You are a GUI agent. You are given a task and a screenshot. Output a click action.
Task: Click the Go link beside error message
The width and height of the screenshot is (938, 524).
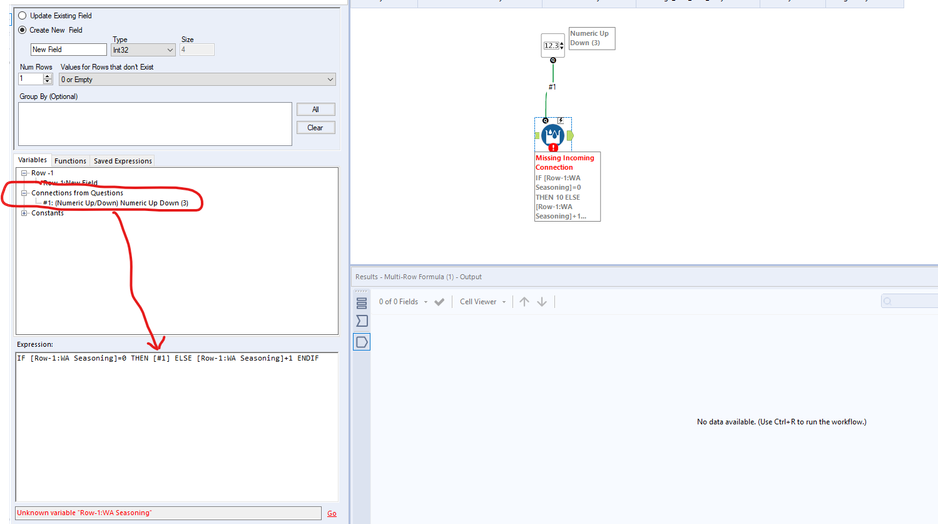(x=331, y=513)
